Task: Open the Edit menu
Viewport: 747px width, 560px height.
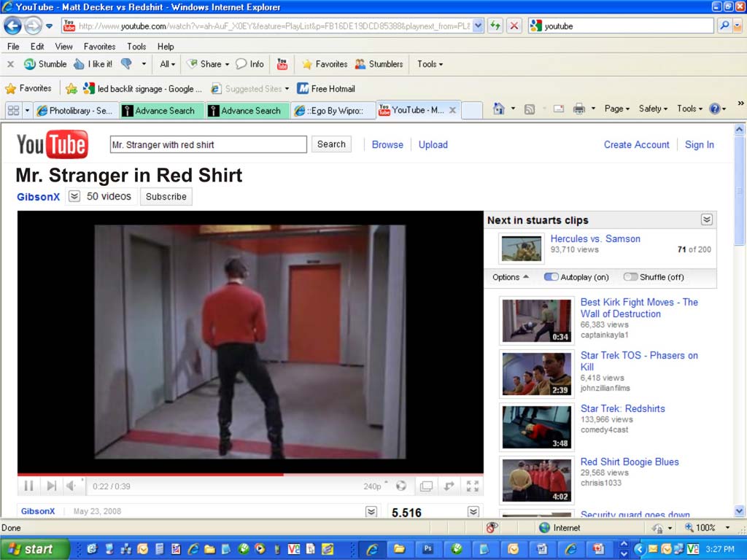Action: 37,46
